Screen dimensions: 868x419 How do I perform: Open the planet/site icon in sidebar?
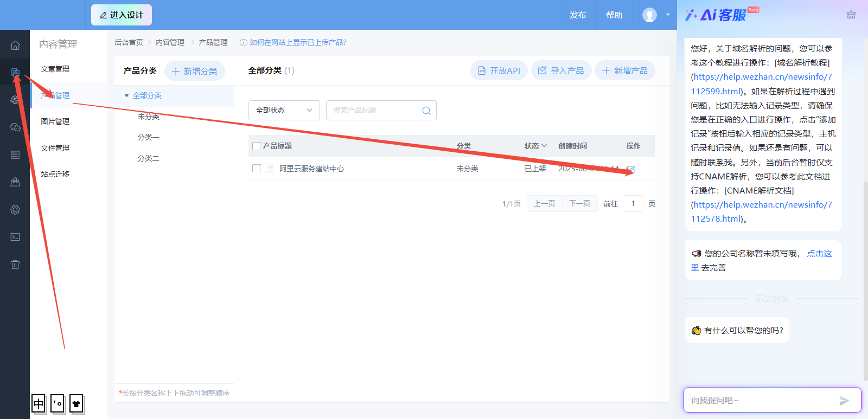15,99
